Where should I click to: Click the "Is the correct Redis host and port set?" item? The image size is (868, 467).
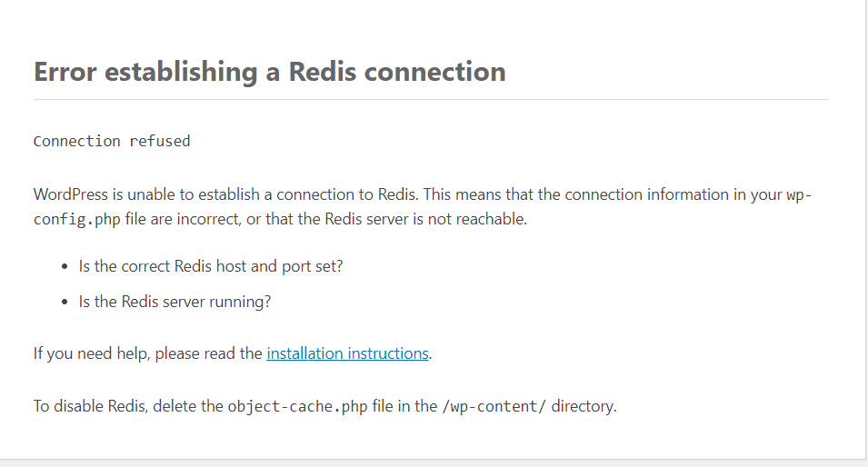(x=211, y=266)
